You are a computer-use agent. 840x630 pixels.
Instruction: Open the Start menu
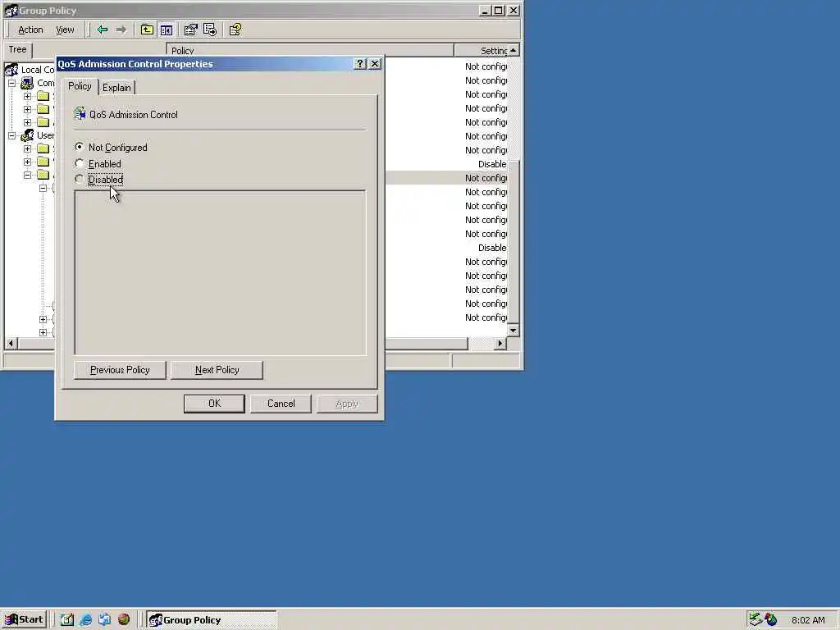24,620
